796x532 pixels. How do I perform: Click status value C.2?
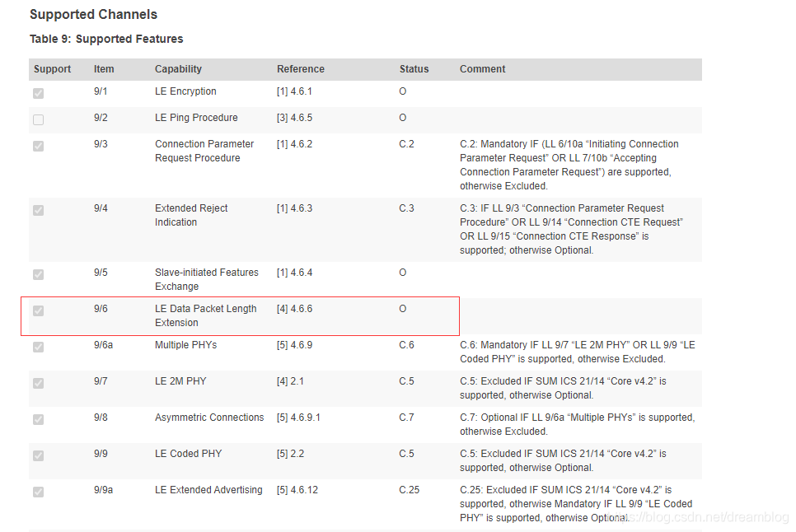click(406, 144)
